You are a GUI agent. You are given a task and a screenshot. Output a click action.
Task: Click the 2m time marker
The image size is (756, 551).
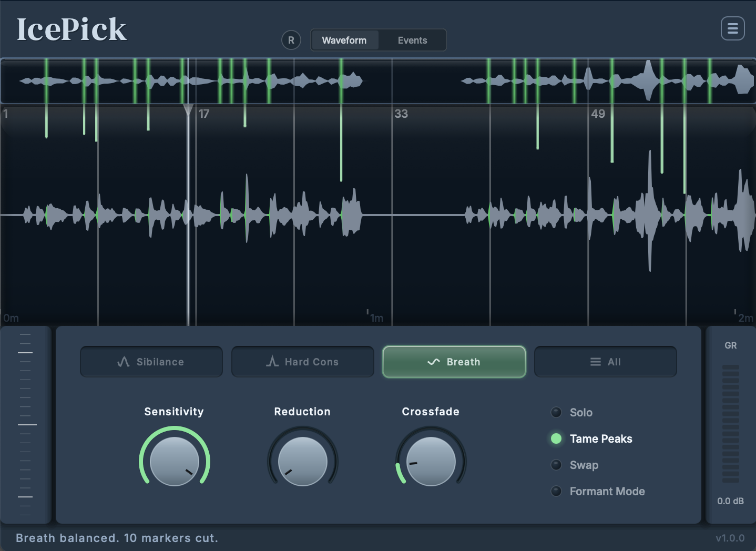tap(745, 318)
